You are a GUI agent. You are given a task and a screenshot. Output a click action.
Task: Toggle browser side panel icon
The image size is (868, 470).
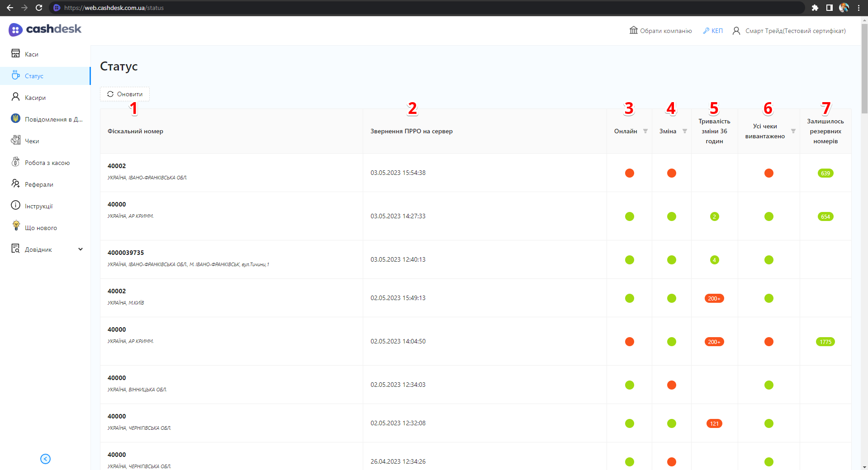(829, 8)
